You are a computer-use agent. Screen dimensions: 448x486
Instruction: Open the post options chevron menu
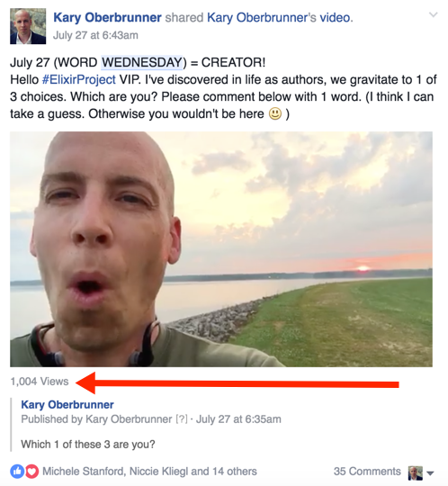(x=433, y=14)
